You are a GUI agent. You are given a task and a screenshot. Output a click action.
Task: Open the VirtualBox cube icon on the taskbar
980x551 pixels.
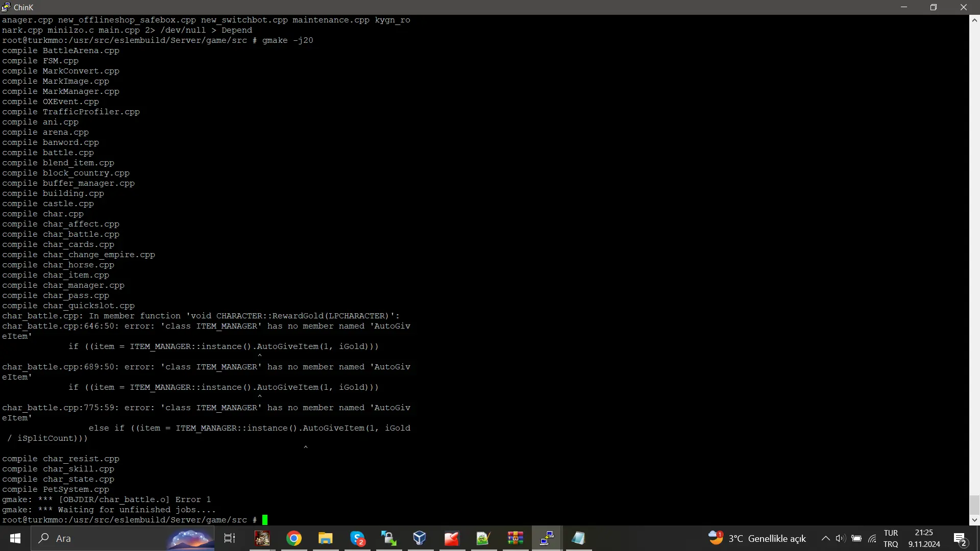420,538
